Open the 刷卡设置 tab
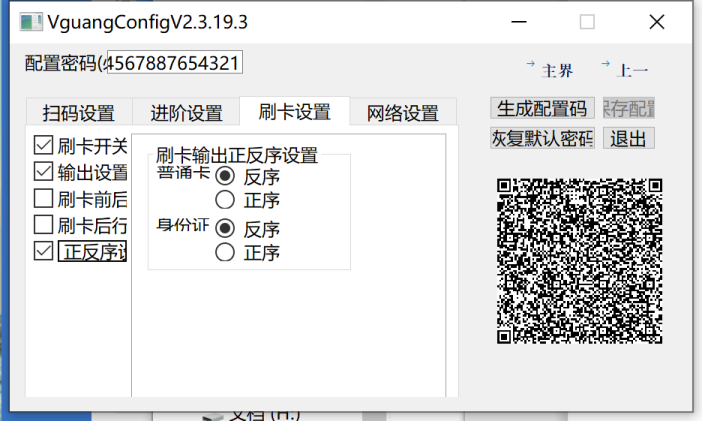This screenshot has height=421, width=702. point(295,111)
